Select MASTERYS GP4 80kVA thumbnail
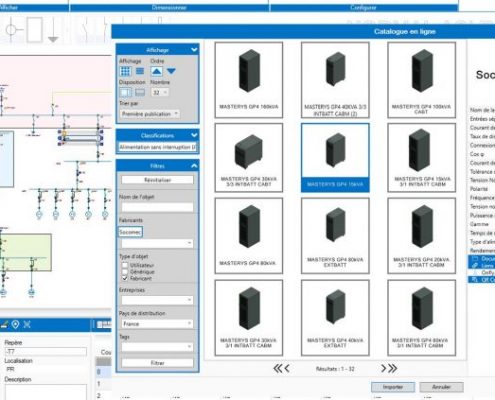495x400 pixels. coord(249,236)
